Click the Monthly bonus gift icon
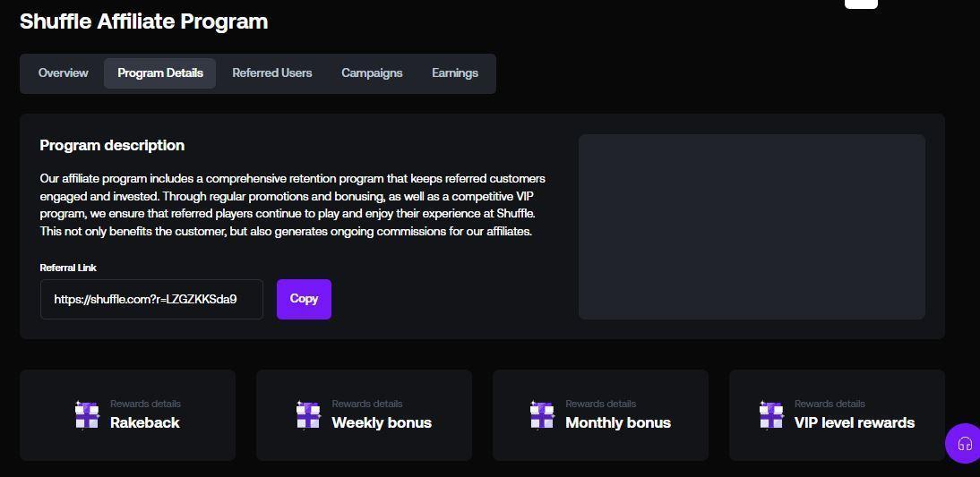980x477 pixels. pos(542,414)
